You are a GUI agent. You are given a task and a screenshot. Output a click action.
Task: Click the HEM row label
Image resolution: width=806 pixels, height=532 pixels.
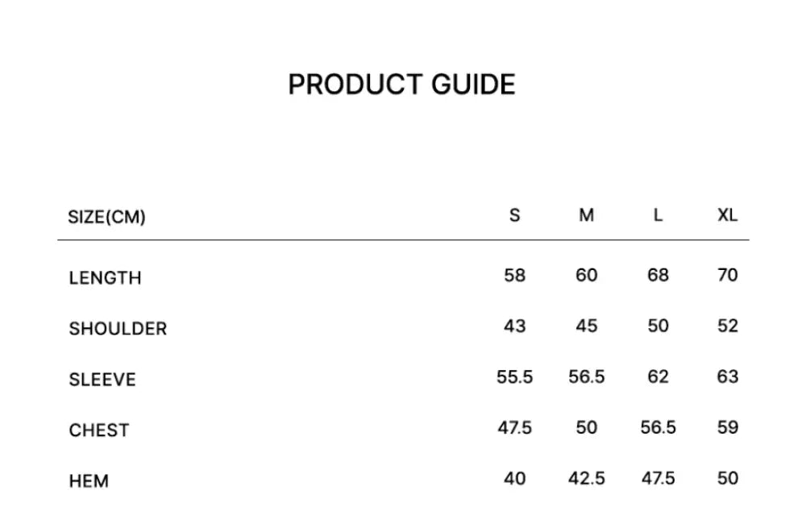click(x=89, y=481)
